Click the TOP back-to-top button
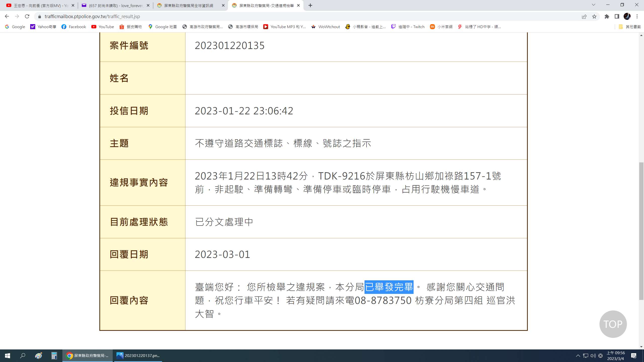Screen dimensions: 644x362 [x=613, y=324]
